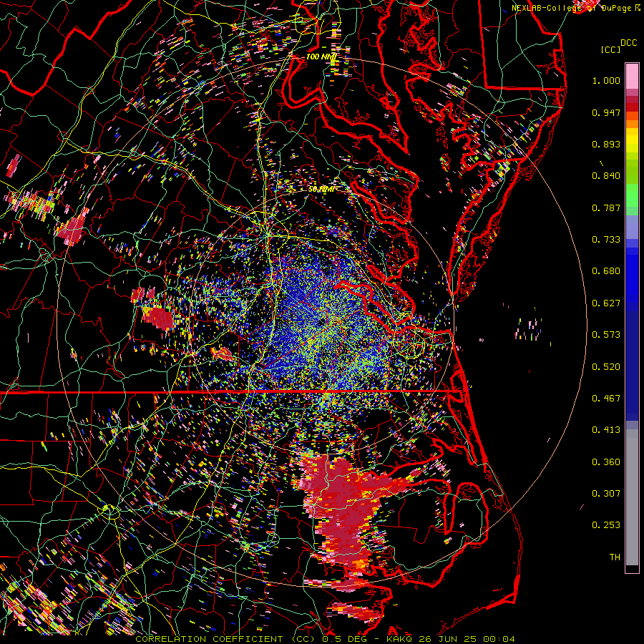Pick the lavender segment of the color bar

click(632, 227)
